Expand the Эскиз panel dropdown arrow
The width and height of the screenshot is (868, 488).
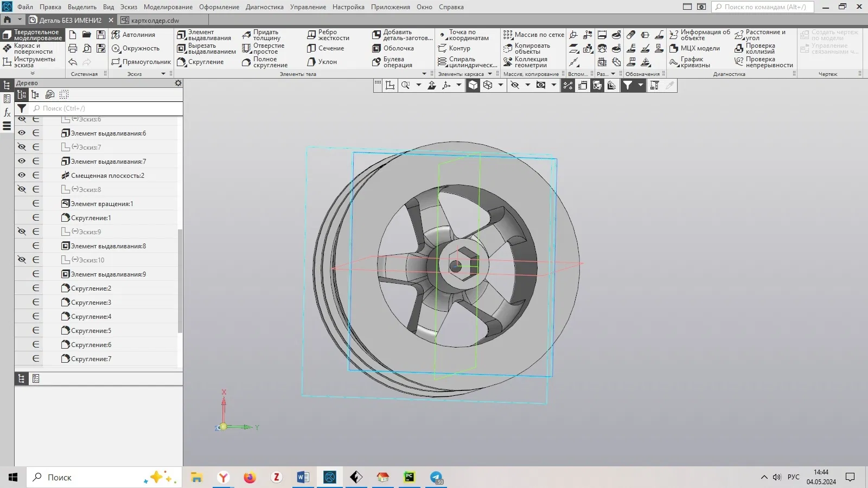click(x=163, y=74)
